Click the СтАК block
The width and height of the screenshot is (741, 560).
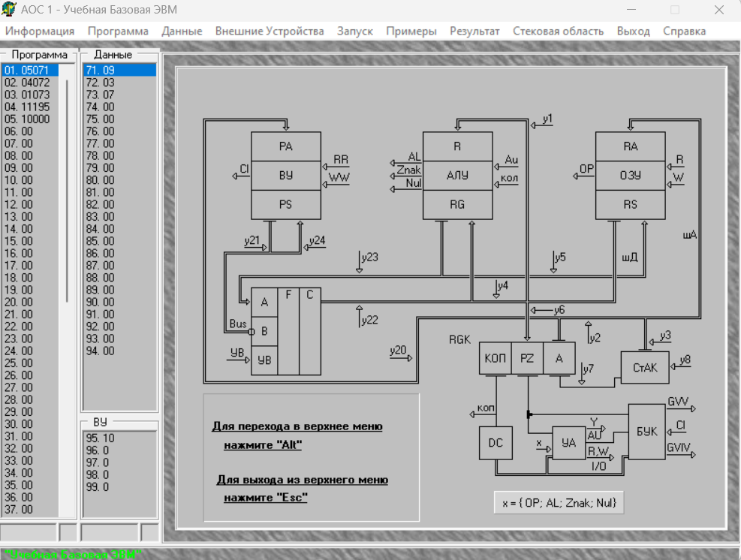[x=645, y=367]
